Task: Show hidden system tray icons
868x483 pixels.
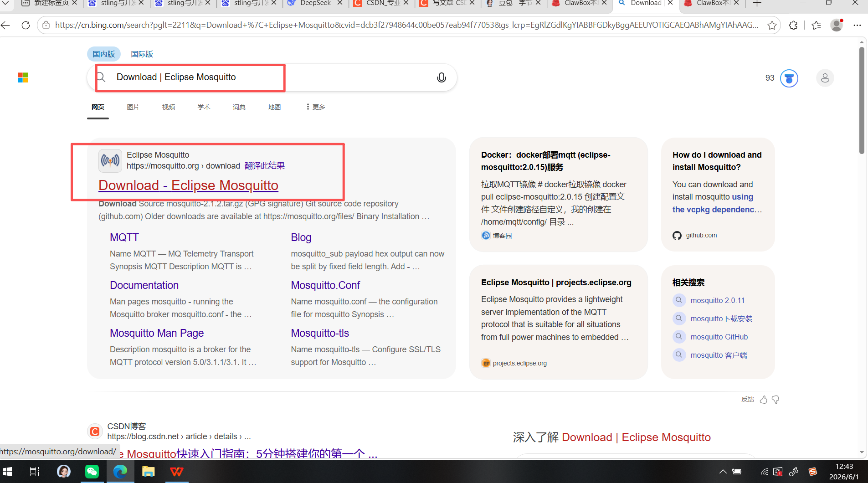Action: coord(723,472)
